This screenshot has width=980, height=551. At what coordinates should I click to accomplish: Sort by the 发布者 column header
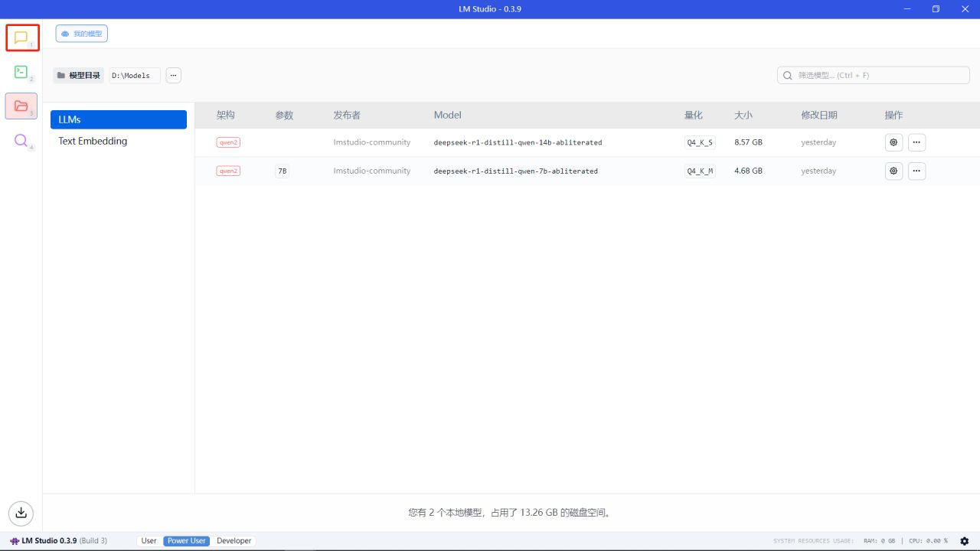click(x=347, y=115)
